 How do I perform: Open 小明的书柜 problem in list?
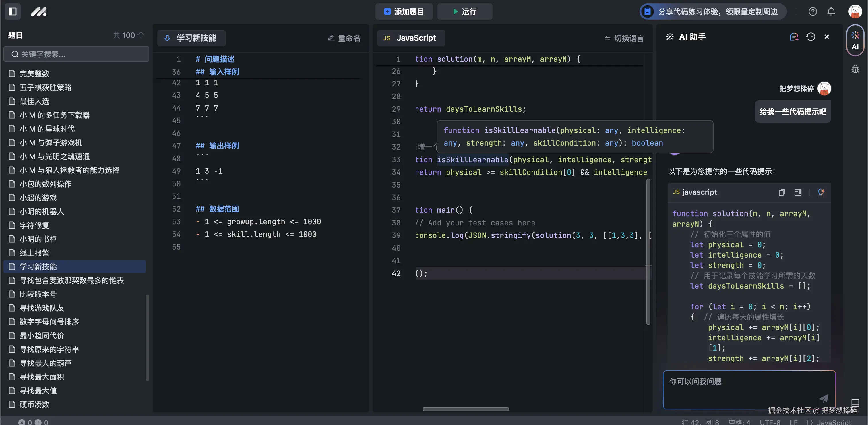coord(38,239)
